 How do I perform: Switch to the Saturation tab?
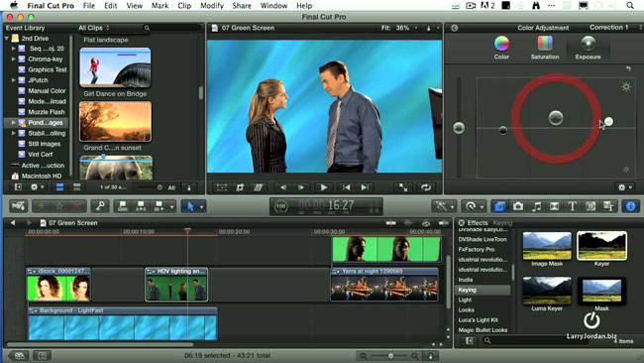[545, 48]
